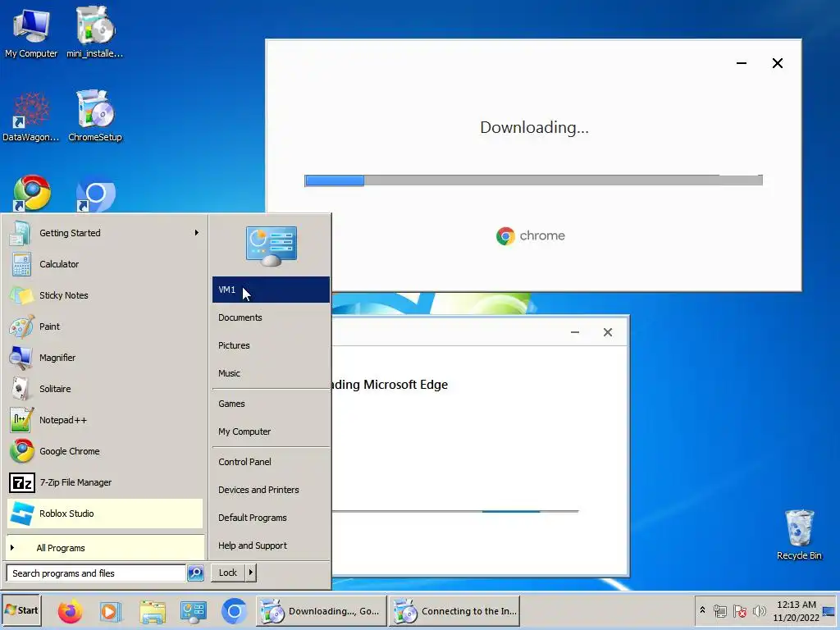Image resolution: width=840 pixels, height=630 pixels.
Task: Launch Magnifier from Start menu
Action: 105,358
